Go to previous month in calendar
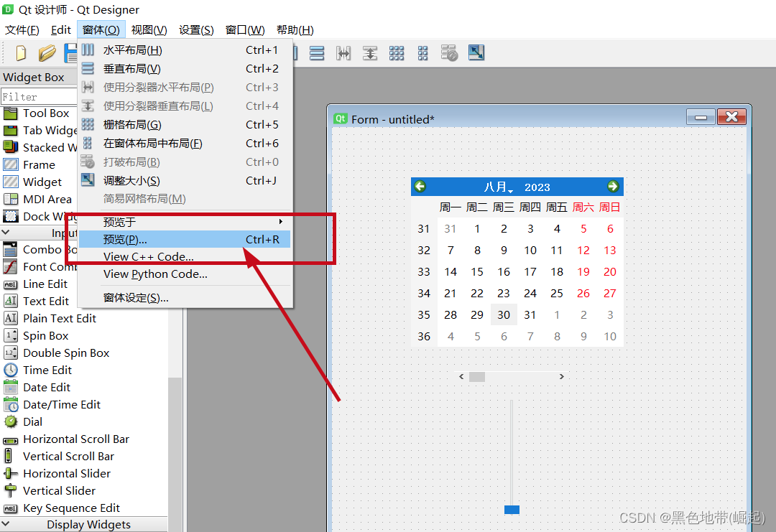The width and height of the screenshot is (776, 532). [420, 187]
